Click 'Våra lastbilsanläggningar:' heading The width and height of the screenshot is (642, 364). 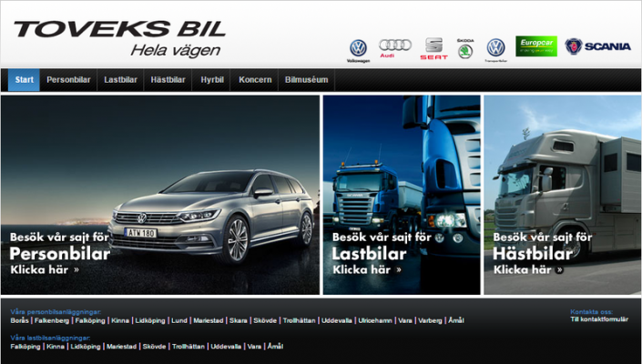[x=50, y=338]
